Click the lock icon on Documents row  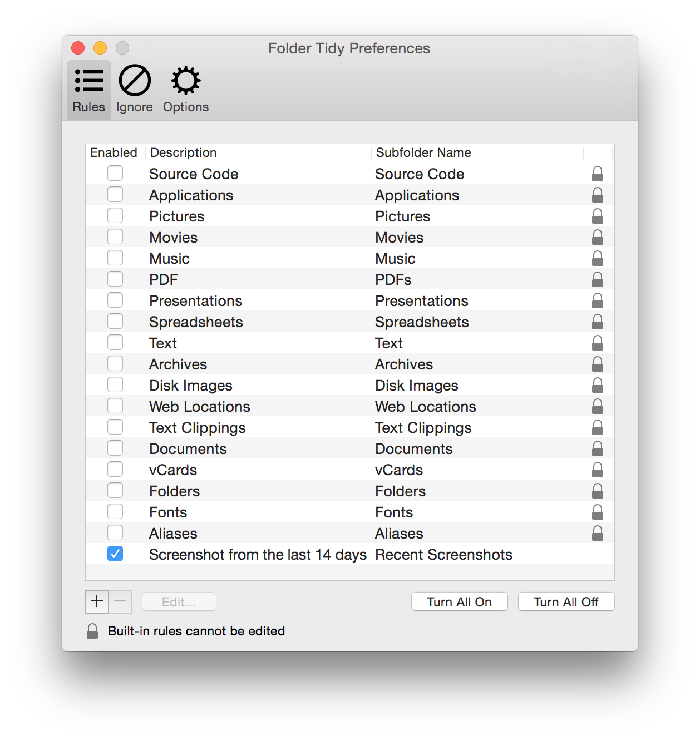coord(598,448)
